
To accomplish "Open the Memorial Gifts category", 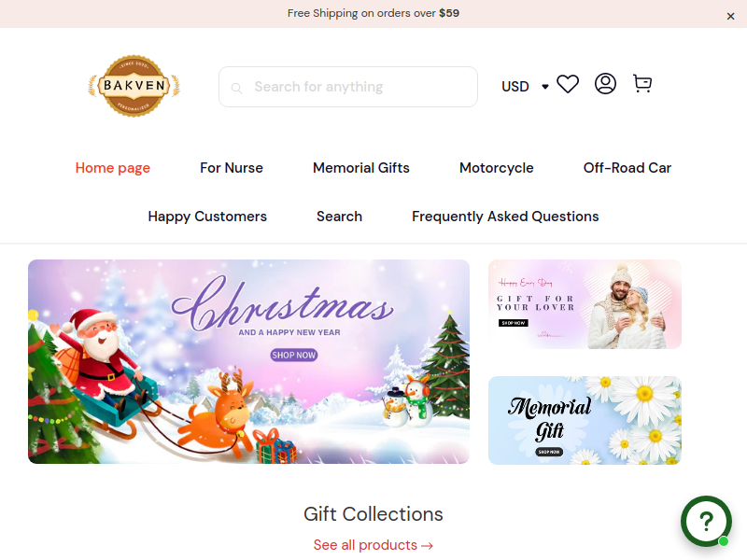I will pyautogui.click(x=361, y=168).
